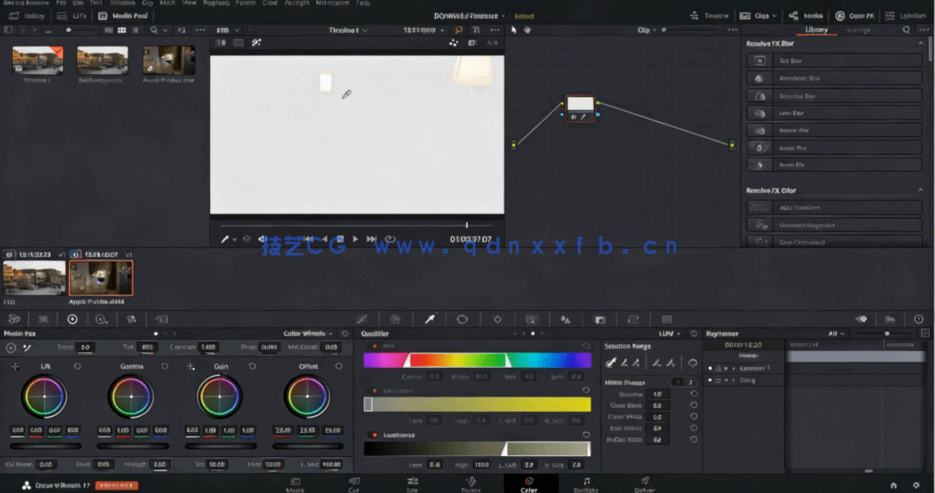This screenshot has width=935, height=493.
Task: Toggle the Hue qualifier on or off
Action: [x=374, y=346]
